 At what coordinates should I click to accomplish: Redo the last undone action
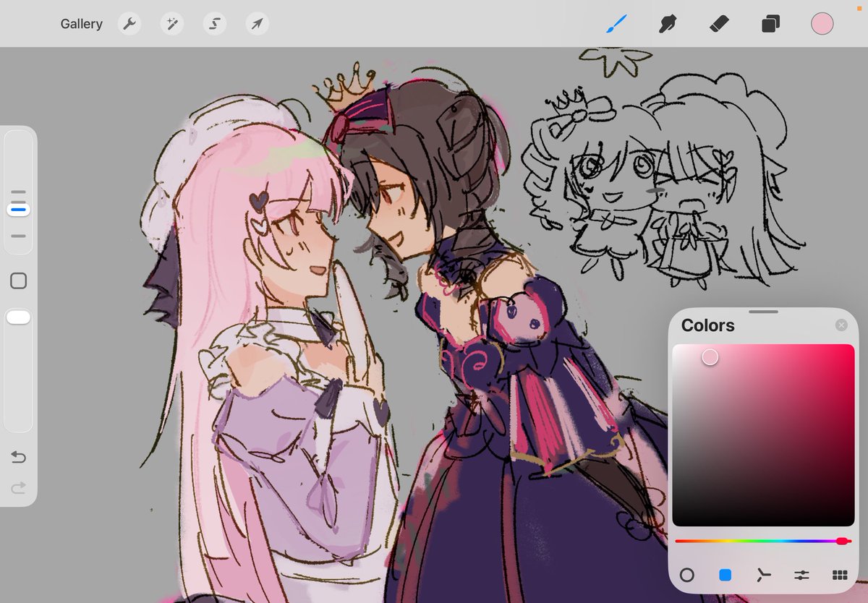(19, 488)
